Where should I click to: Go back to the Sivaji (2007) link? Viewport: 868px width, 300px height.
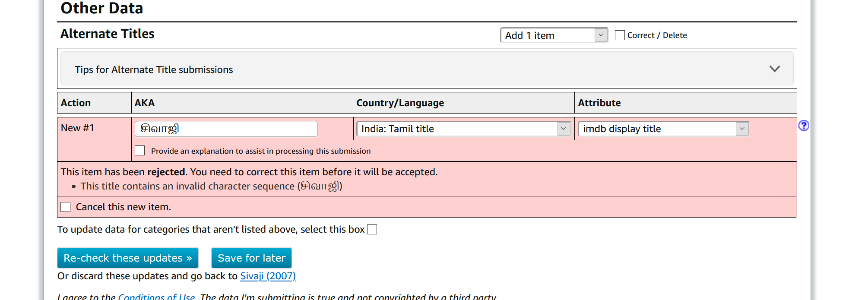[x=268, y=276]
